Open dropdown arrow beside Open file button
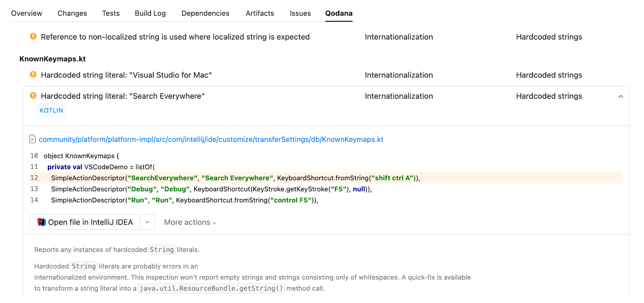The image size is (644, 303). click(x=147, y=222)
